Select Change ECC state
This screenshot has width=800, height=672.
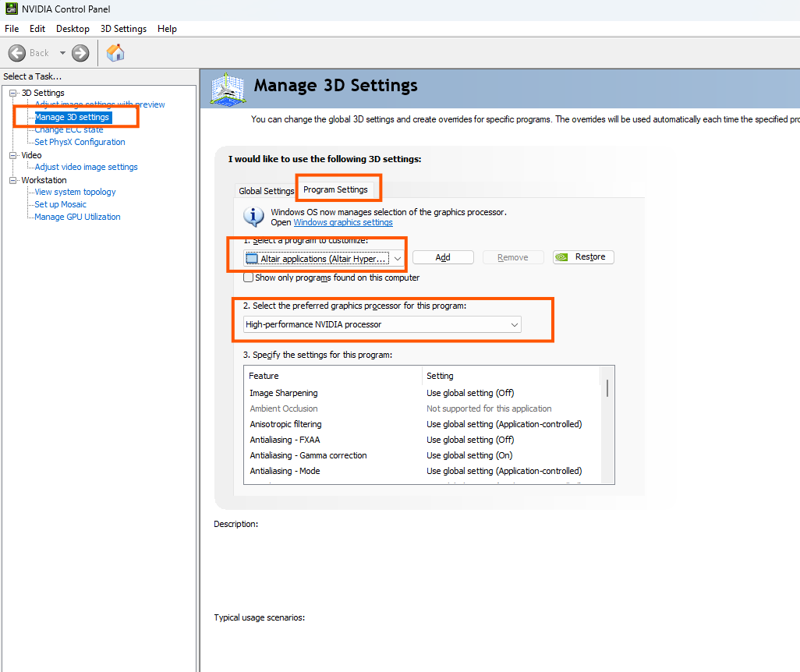(x=69, y=129)
